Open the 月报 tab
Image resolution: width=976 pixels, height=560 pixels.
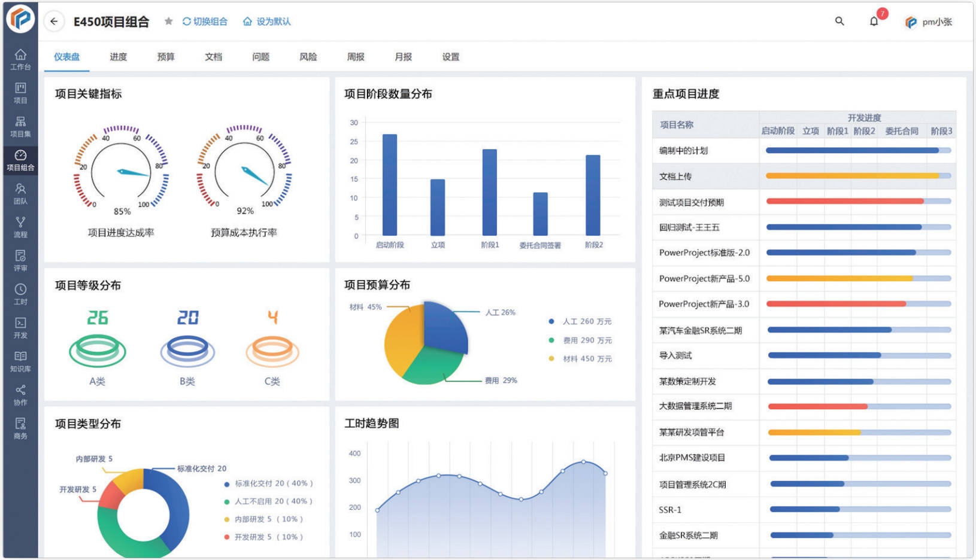(403, 57)
